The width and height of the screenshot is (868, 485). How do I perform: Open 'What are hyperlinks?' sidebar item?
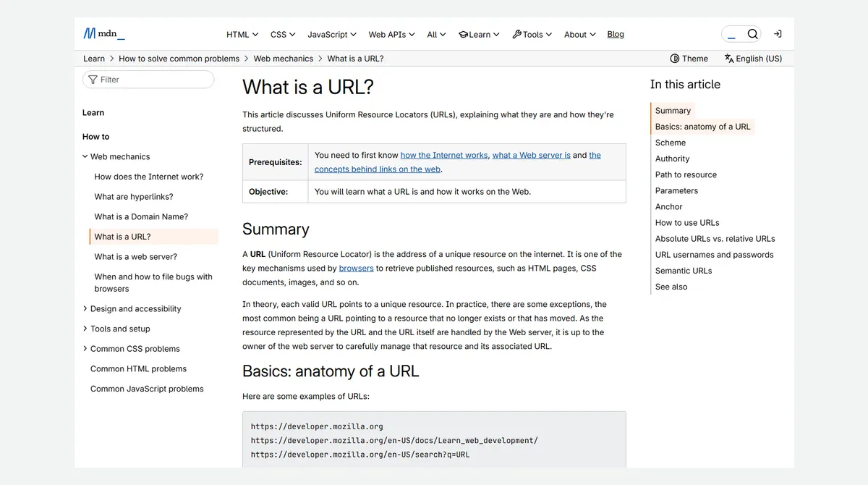(x=134, y=197)
